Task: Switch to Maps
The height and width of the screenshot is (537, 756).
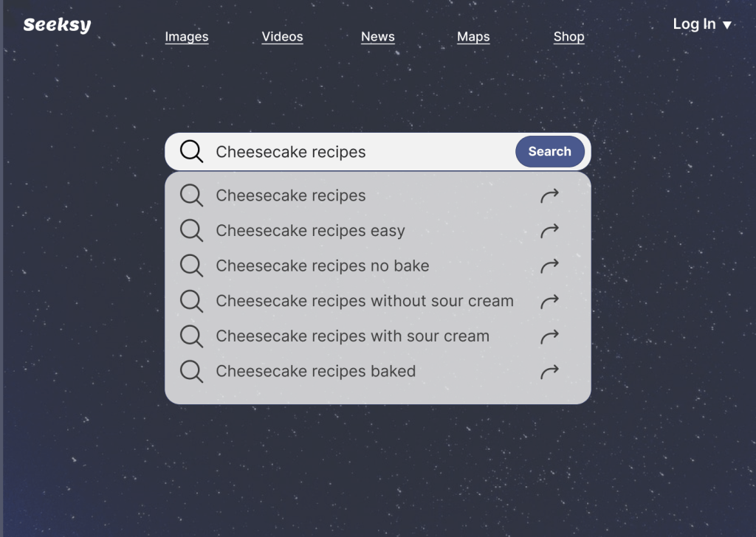Action: (473, 37)
